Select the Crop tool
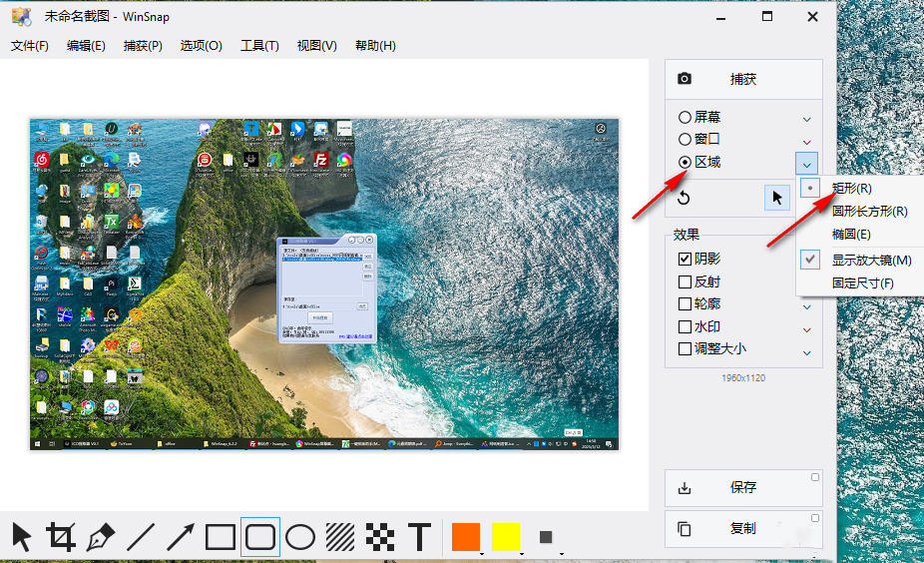Image resolution: width=924 pixels, height=563 pixels. point(61,537)
